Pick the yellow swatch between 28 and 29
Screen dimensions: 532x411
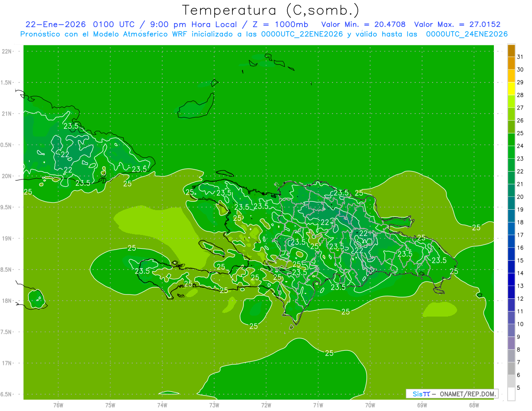coord(511,89)
